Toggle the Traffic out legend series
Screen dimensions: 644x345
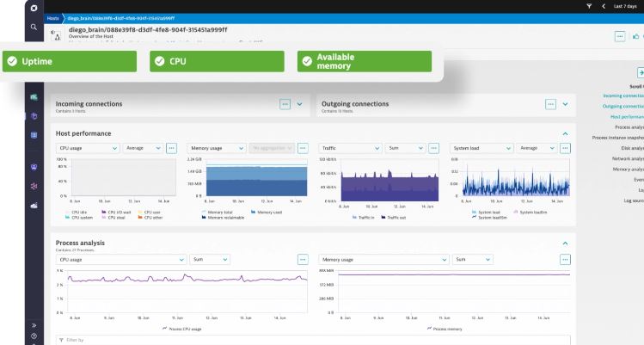(x=394, y=218)
